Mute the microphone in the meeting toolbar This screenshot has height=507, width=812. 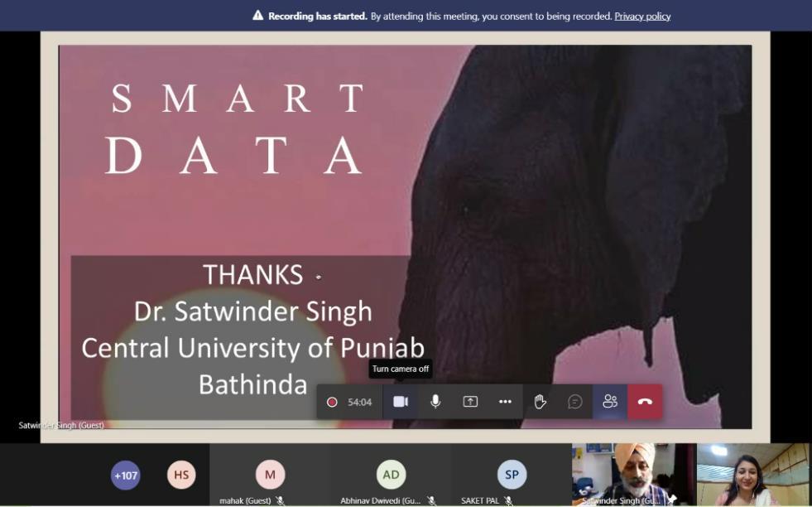coord(435,402)
